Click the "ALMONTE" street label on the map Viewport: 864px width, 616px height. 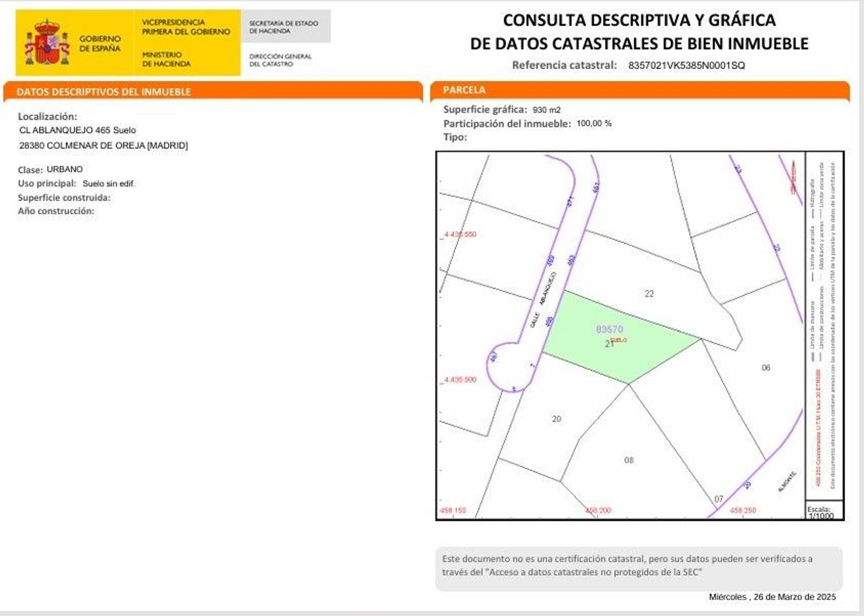click(787, 481)
